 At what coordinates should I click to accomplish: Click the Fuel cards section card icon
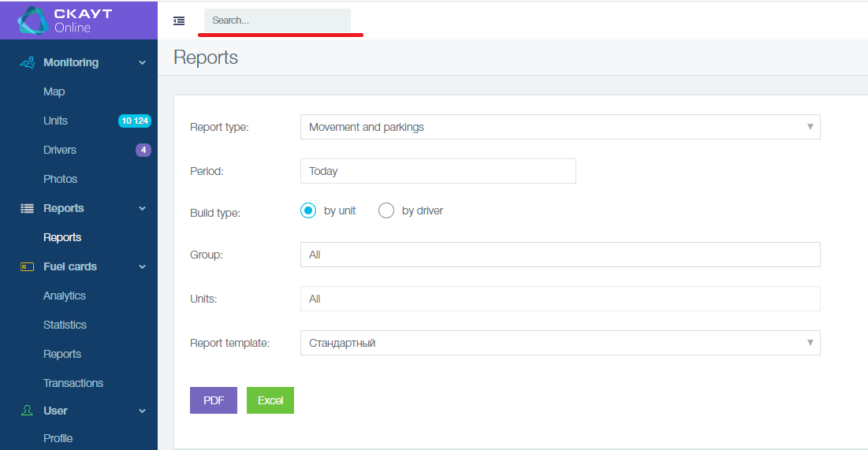pyautogui.click(x=27, y=267)
